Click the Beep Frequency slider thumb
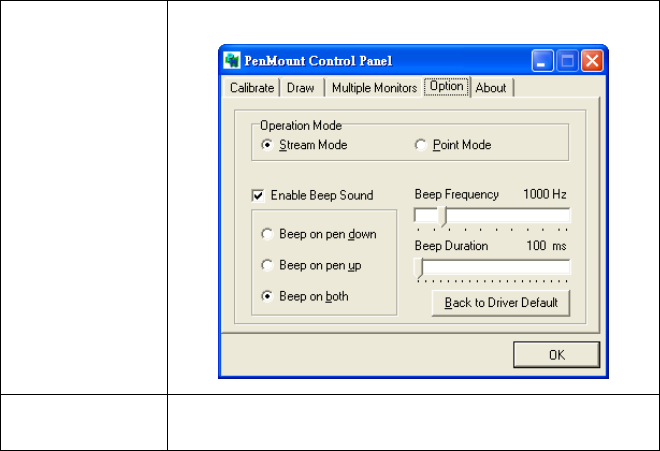The width and height of the screenshot is (660, 451). click(442, 216)
